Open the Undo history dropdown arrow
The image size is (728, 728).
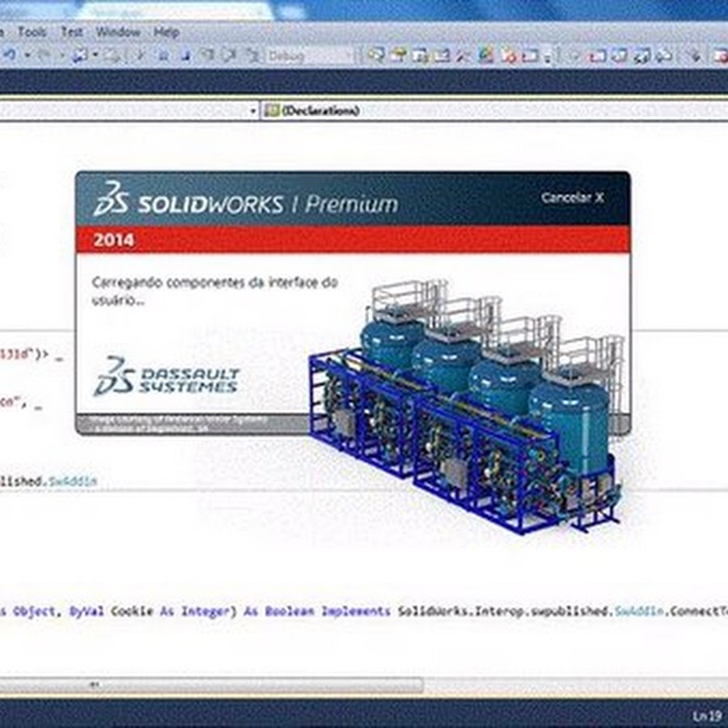click(x=26, y=56)
